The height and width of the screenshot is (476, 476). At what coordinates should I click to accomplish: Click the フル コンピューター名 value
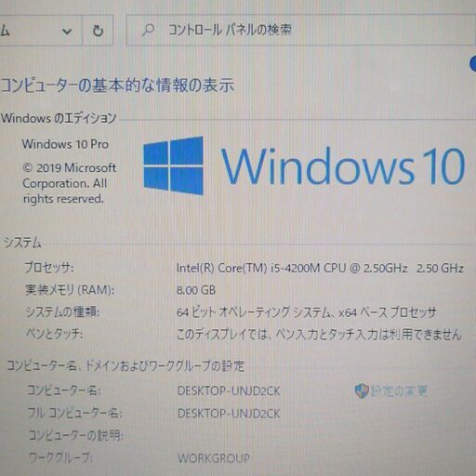[x=229, y=414]
